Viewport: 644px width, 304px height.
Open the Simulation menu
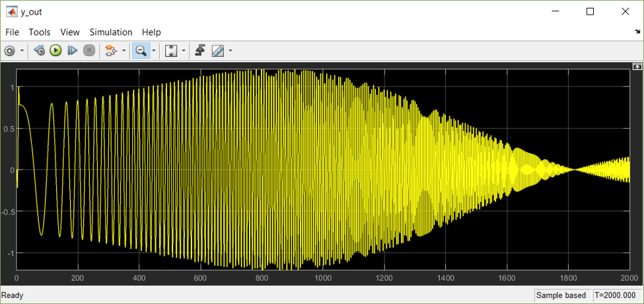pos(110,32)
